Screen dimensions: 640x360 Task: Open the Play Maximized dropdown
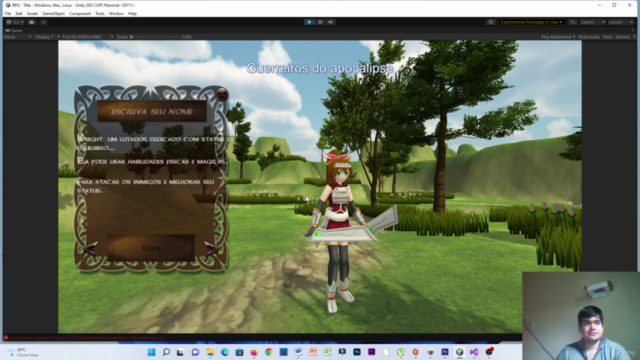pos(558,37)
